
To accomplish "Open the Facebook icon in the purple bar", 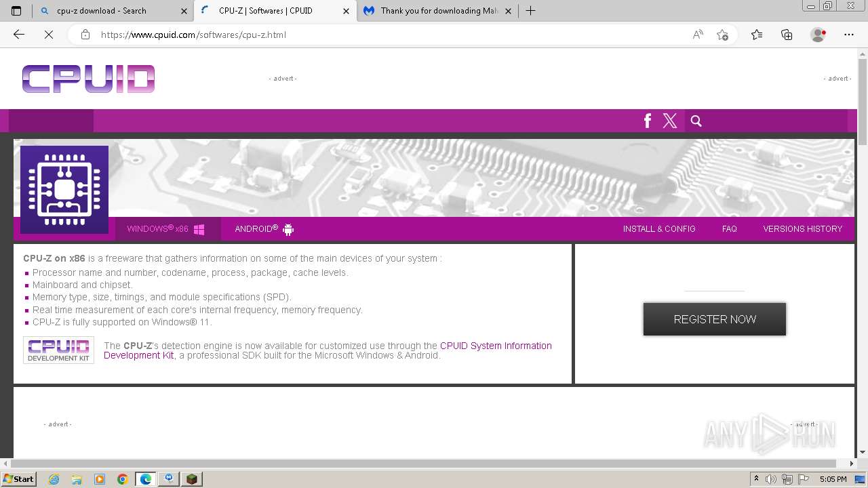I will 648,121.
